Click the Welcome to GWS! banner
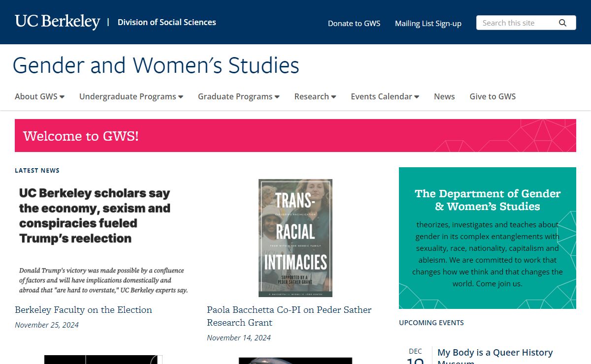This screenshot has width=591, height=364. pyautogui.click(x=295, y=135)
